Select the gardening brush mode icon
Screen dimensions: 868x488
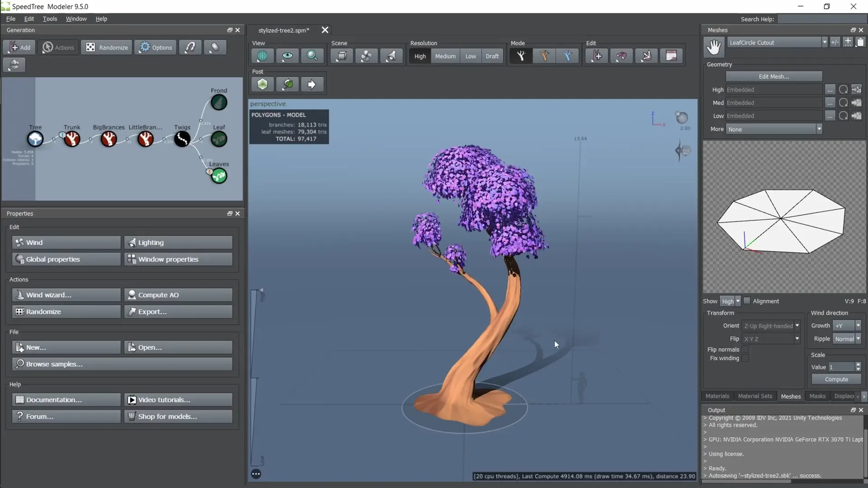pyautogui.click(x=544, y=56)
